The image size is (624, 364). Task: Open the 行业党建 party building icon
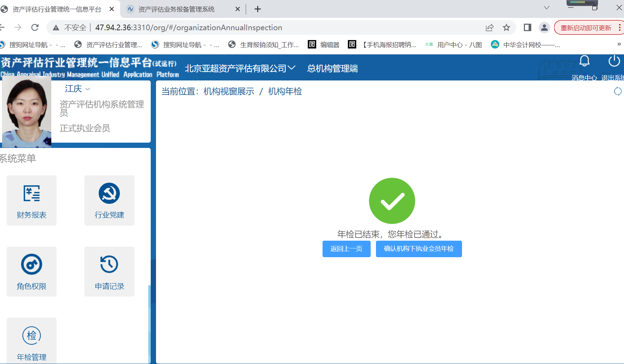pos(109,200)
